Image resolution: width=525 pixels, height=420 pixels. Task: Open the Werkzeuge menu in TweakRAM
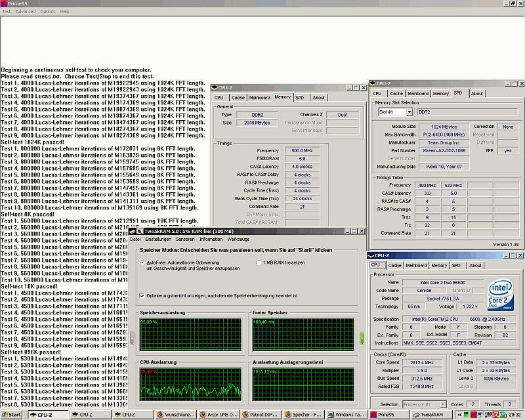point(238,239)
